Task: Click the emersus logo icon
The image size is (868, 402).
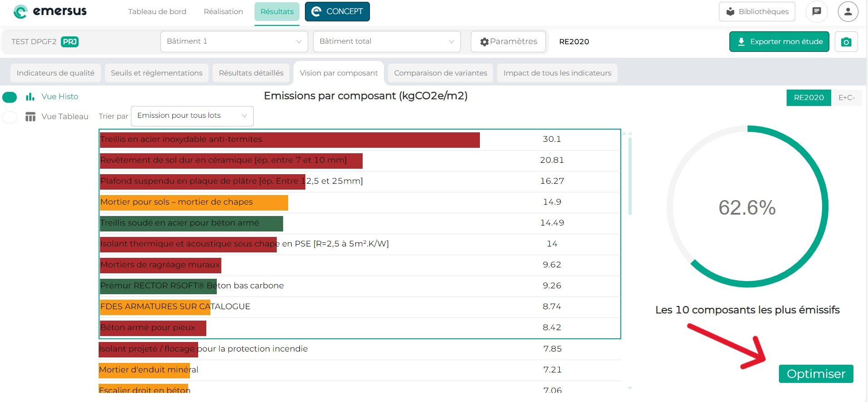Action: click(x=20, y=11)
